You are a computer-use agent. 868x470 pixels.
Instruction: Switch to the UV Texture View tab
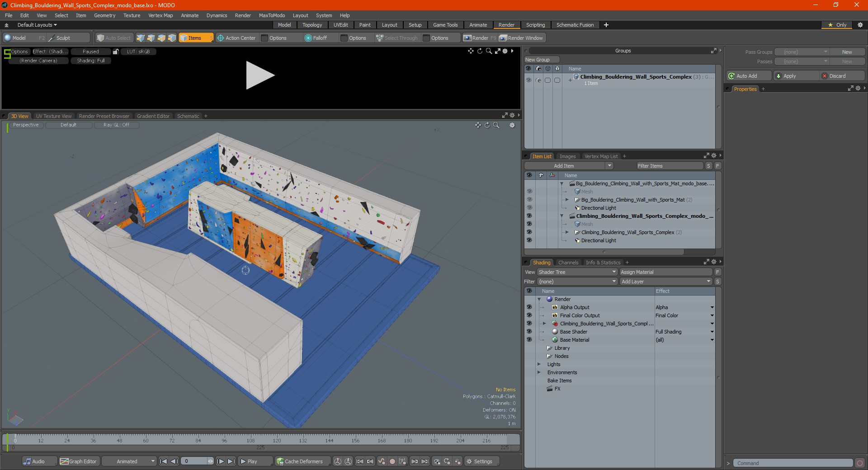(x=54, y=116)
